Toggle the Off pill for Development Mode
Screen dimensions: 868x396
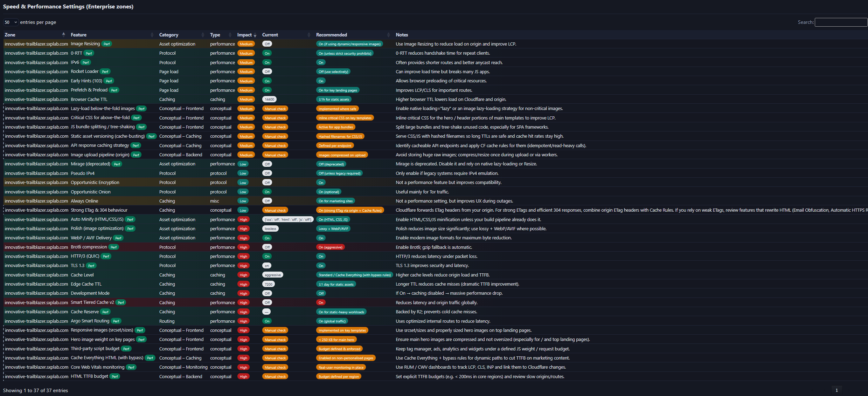point(267,293)
